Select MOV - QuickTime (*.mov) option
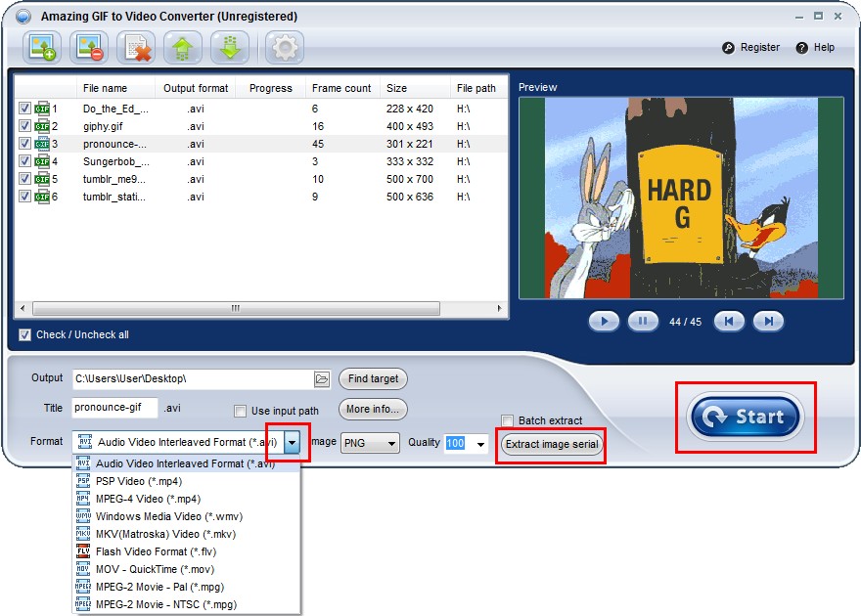This screenshot has height=616, width=861. coord(186,569)
